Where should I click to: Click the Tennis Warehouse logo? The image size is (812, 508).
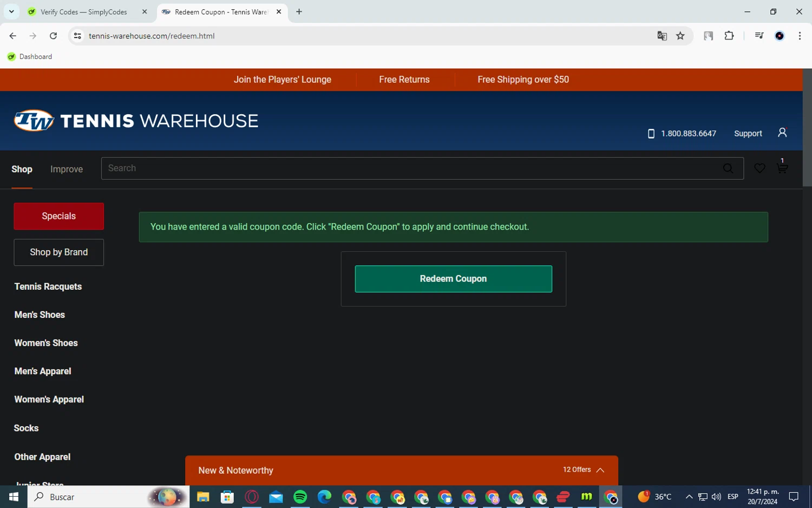tap(136, 121)
